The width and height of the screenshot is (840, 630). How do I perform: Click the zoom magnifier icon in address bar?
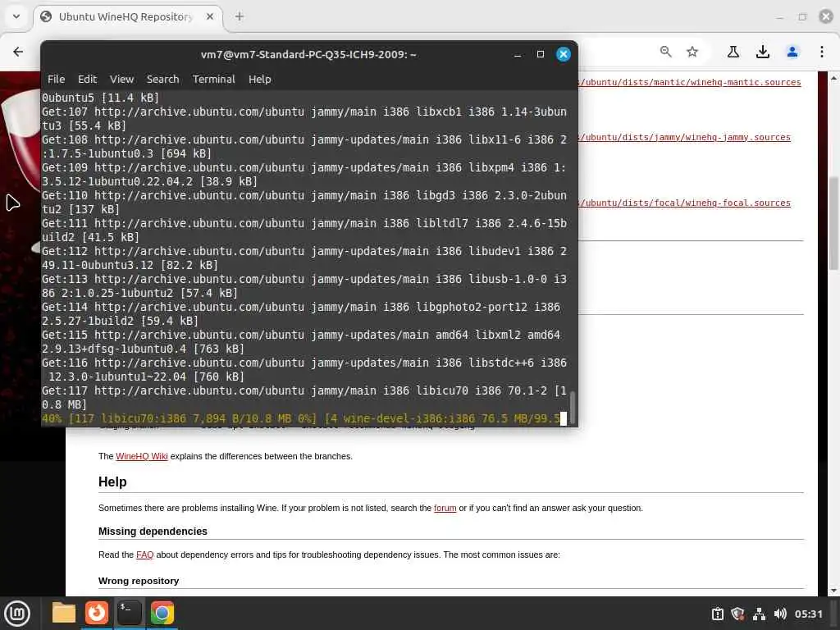pos(665,52)
